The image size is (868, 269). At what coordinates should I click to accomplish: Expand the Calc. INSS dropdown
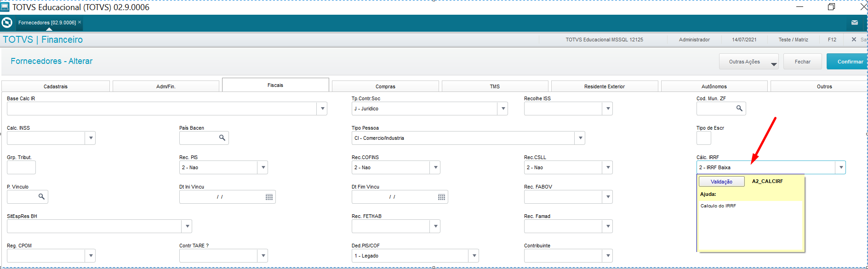pos(91,138)
